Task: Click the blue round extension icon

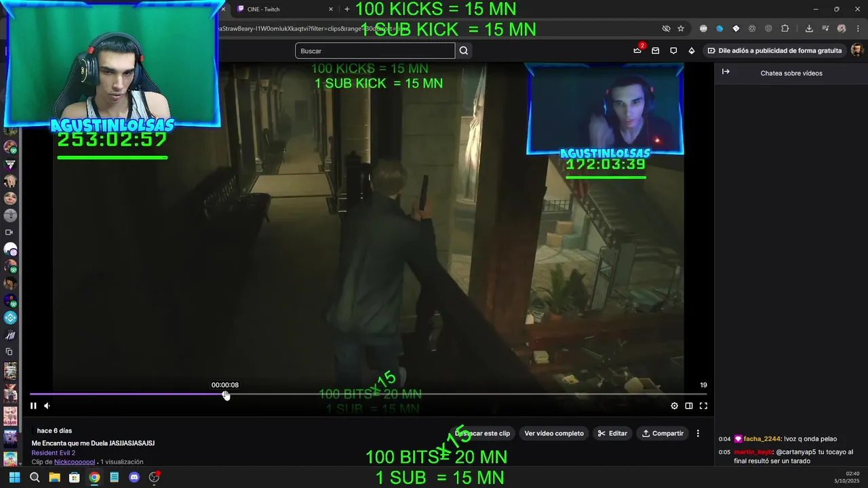Action: (719, 28)
